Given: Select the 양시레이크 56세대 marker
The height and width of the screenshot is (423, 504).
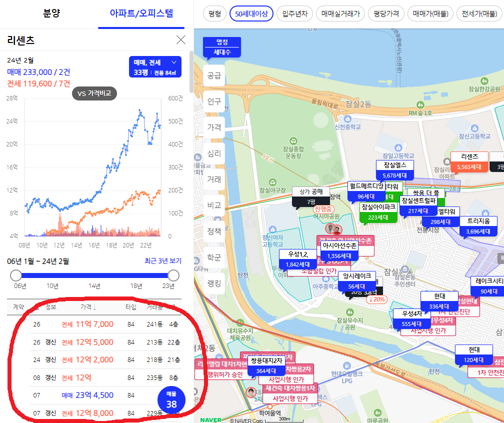Looking at the screenshot, I should (x=356, y=281).
